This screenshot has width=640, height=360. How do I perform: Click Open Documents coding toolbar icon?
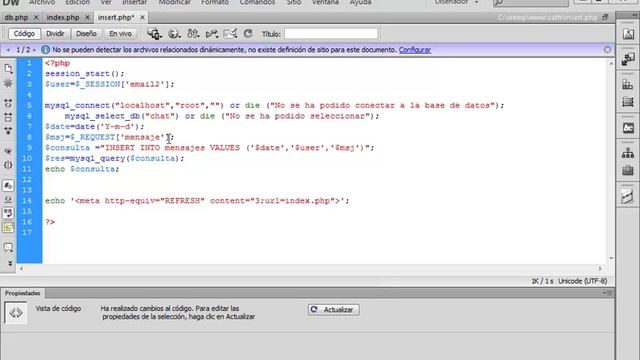(x=8, y=69)
